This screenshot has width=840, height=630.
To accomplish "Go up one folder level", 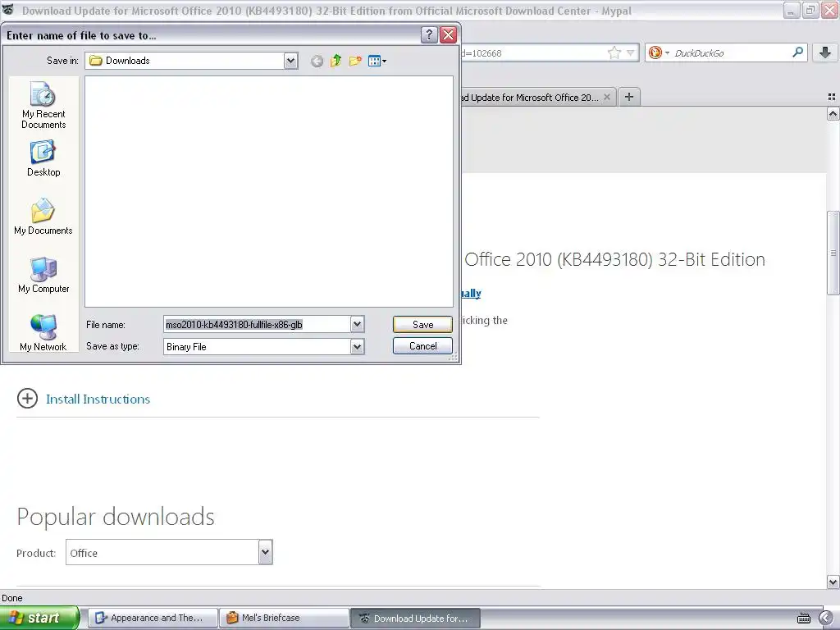I will pyautogui.click(x=336, y=61).
